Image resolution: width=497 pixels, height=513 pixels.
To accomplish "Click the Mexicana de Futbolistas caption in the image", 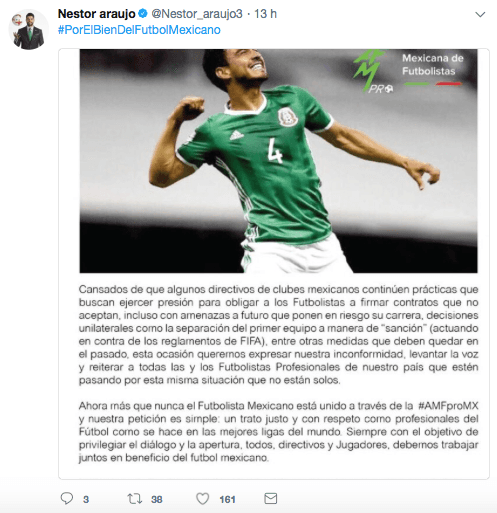I will click(432, 65).
